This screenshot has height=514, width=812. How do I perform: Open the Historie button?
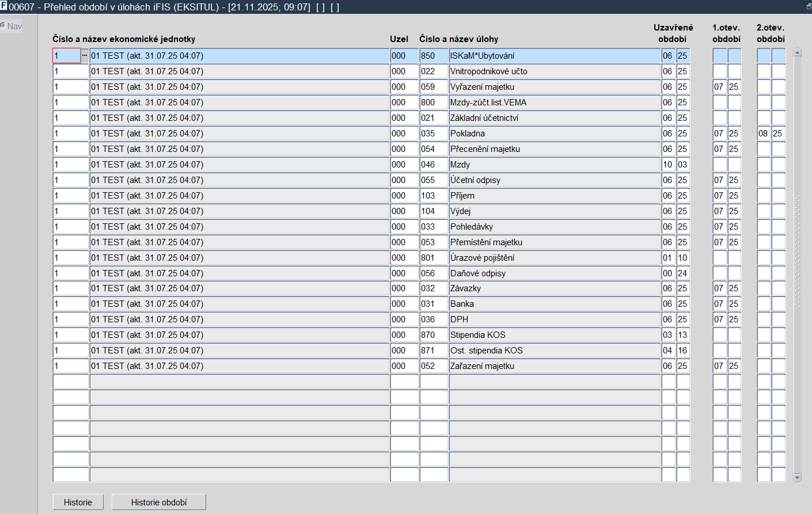point(78,502)
